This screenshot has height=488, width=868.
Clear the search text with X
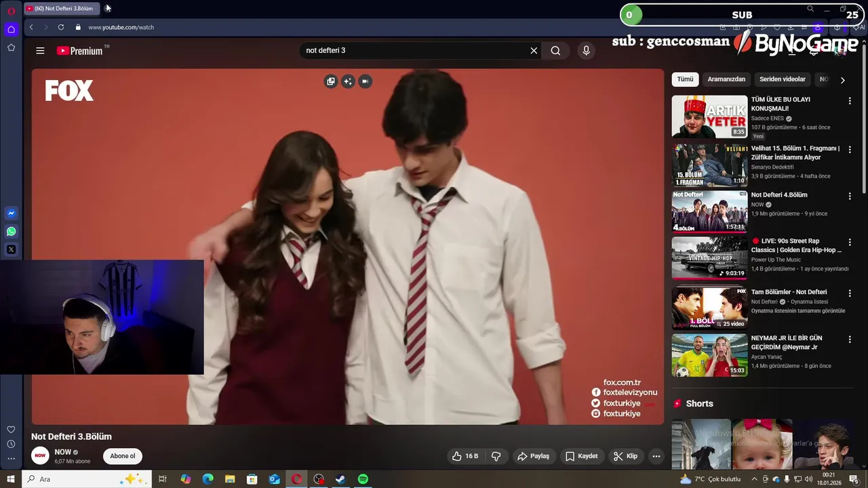tap(534, 51)
